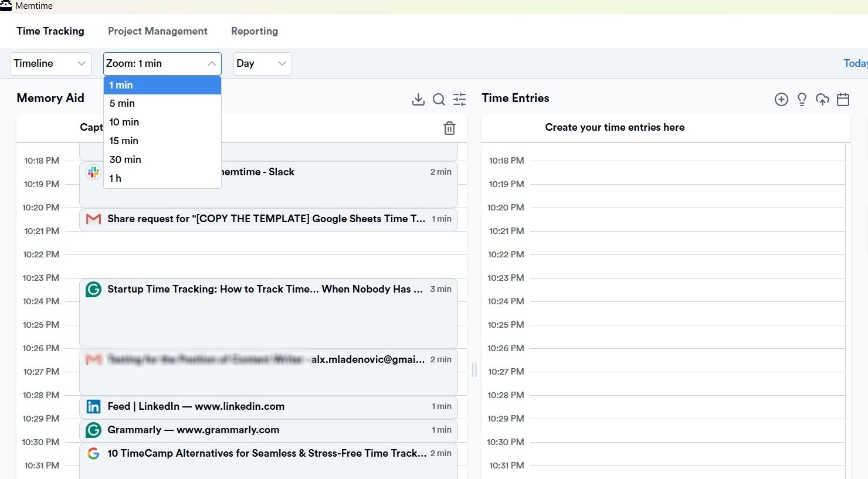Screen dimensions: 868x479
Task: Click the 10:18 PM label in Memory Aid
Action: coord(41,161)
